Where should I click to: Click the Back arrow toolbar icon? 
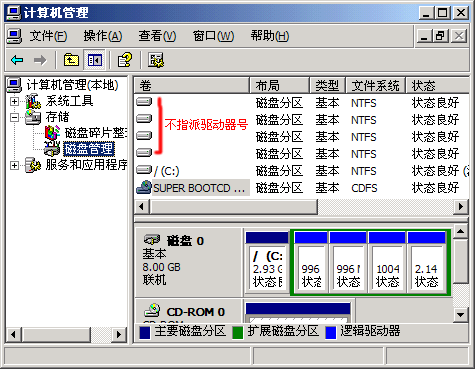pyautogui.click(x=17, y=60)
